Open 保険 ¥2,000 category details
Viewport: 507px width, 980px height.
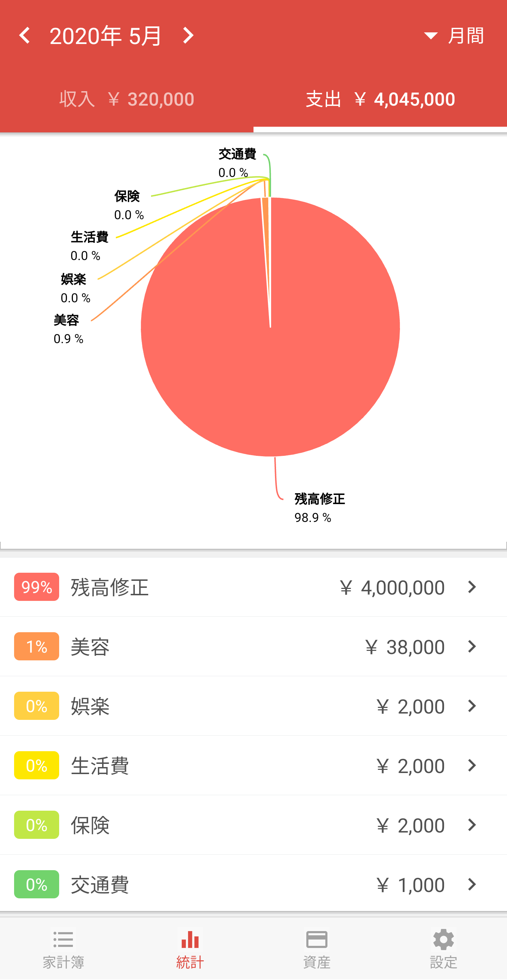pos(254,825)
